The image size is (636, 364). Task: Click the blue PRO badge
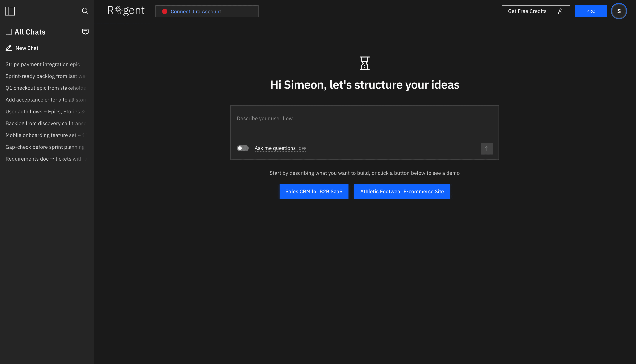(x=591, y=11)
